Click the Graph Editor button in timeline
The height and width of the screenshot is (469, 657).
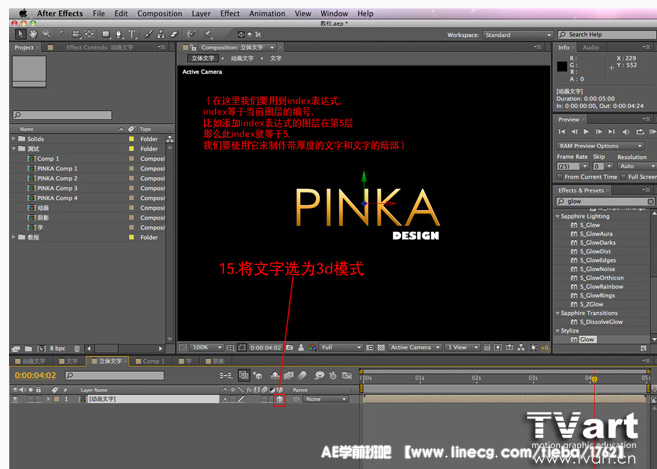(x=347, y=375)
